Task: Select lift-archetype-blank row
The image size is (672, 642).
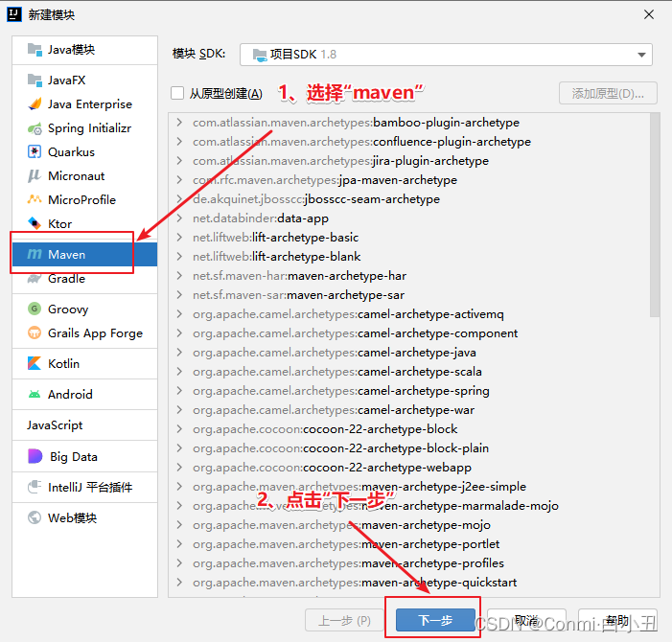Action: pyautogui.click(x=409, y=257)
